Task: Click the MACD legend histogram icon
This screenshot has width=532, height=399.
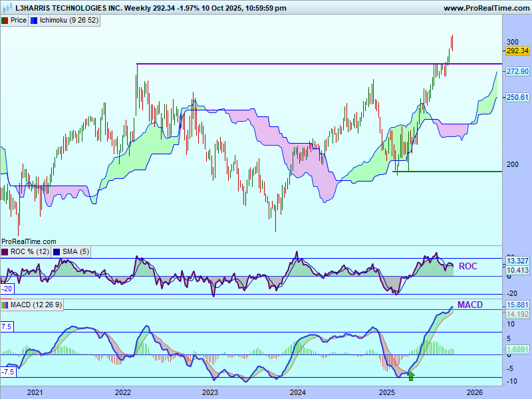Action: 5,305
